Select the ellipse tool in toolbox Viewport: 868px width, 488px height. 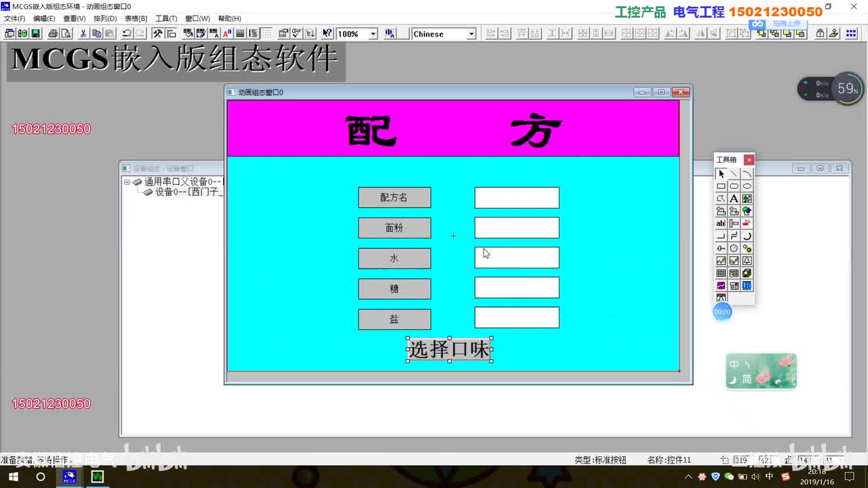pos(747,186)
